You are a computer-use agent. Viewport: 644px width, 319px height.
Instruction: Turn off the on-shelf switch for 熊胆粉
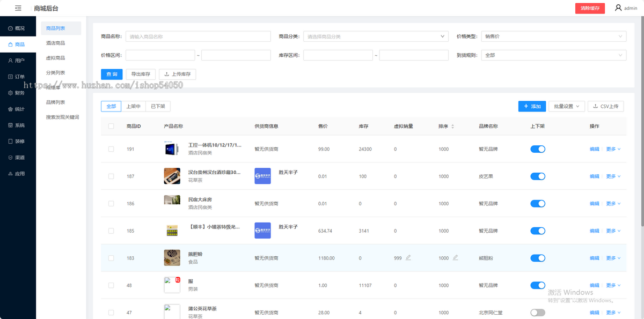pos(537,258)
